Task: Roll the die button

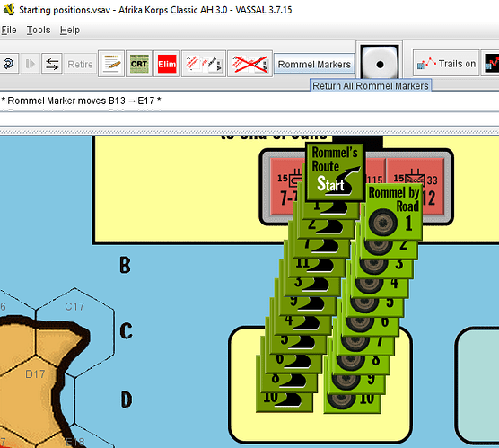Action: click(379, 63)
